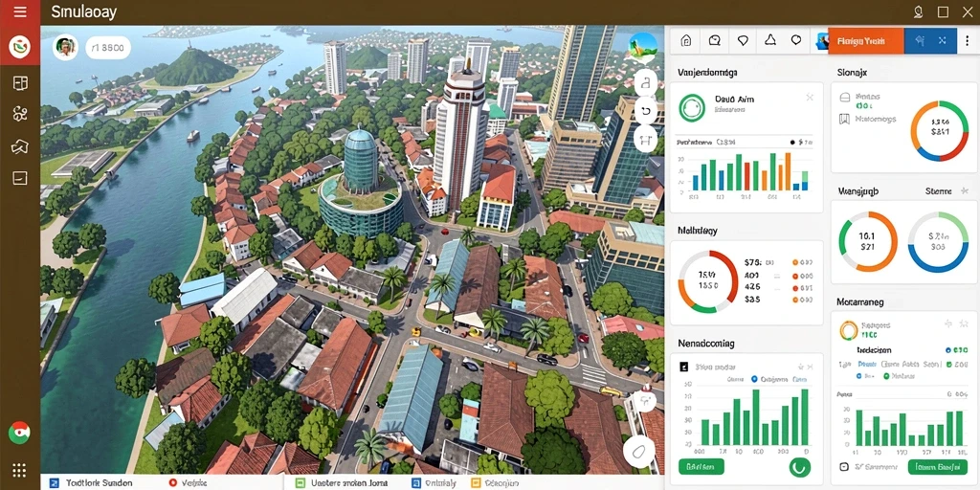Select the Vehjte tab in bottom bar

[189, 483]
